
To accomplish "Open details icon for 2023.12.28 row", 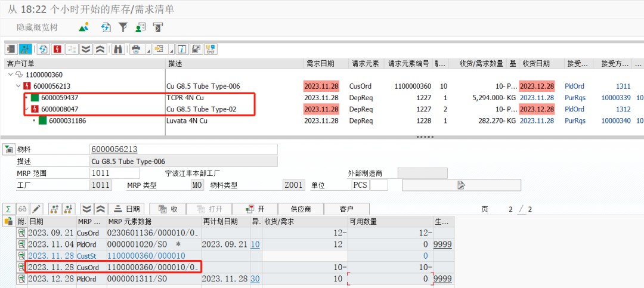I will coord(21,278).
